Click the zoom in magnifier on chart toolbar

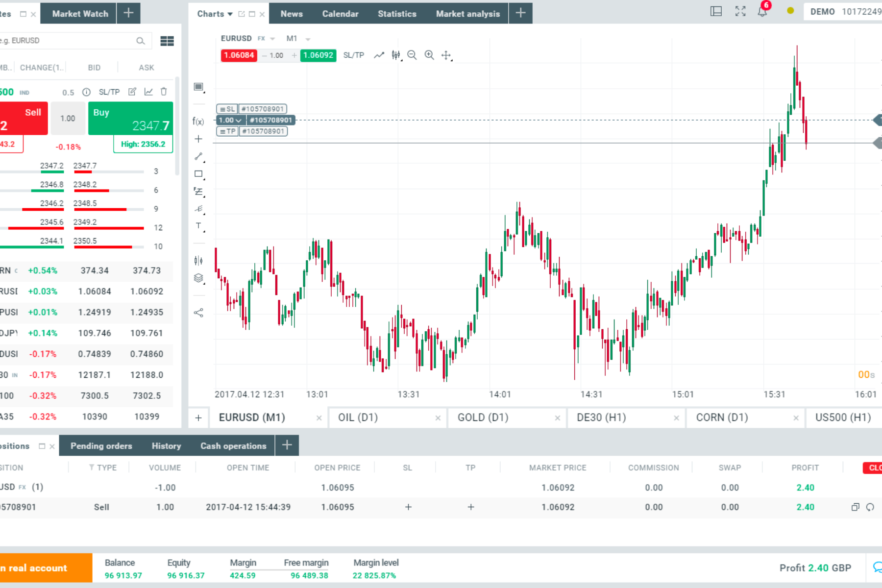[x=429, y=55]
